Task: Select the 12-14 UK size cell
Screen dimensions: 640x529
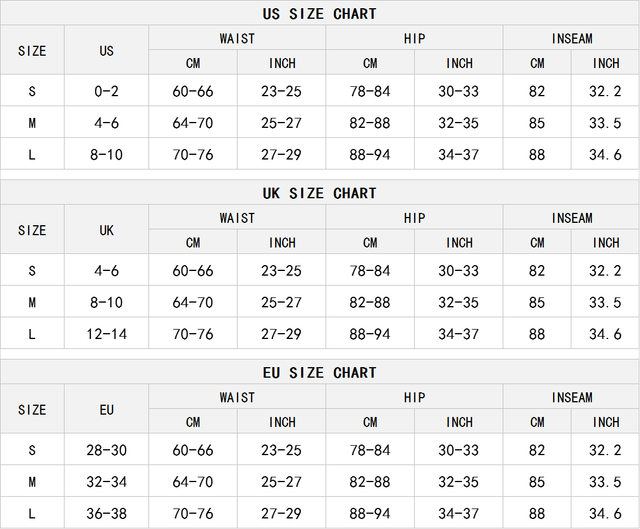Action: tap(107, 334)
